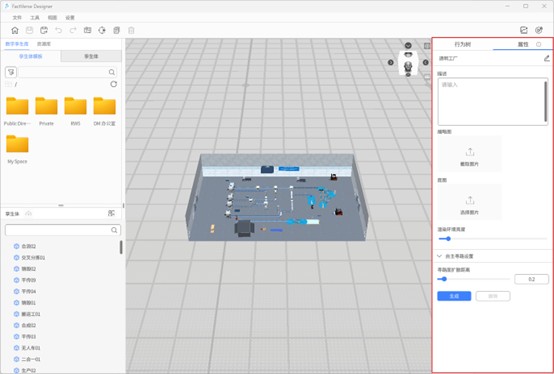
Task: Open the Public Directory folder
Action: click(x=17, y=111)
